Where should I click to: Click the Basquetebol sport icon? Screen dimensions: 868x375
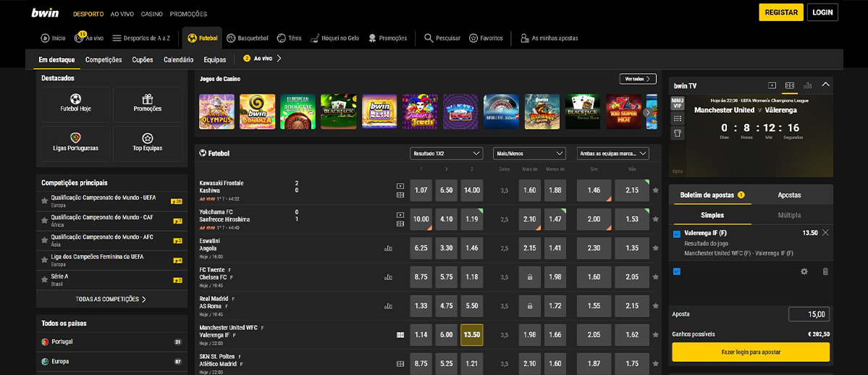[231, 38]
